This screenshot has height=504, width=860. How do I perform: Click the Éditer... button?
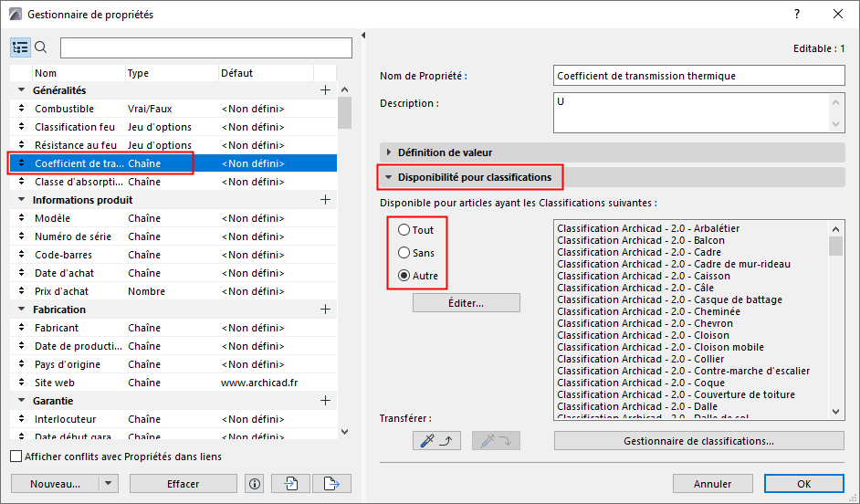pos(467,303)
